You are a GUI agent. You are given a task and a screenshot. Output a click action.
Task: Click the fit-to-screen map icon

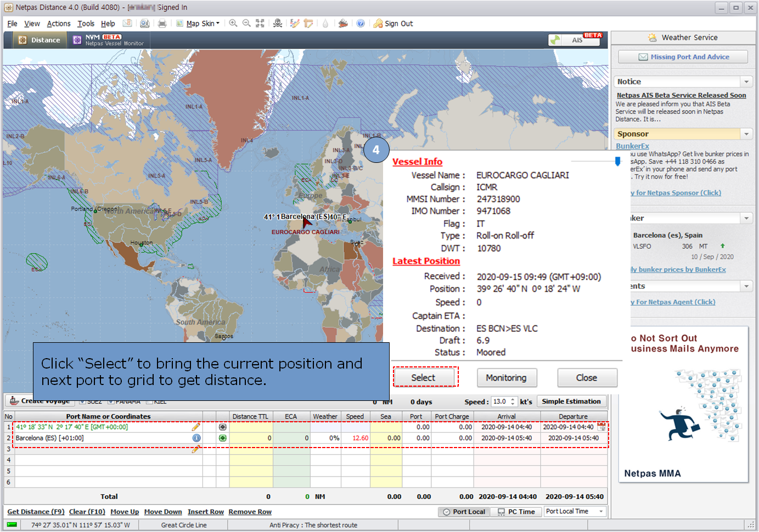(260, 23)
